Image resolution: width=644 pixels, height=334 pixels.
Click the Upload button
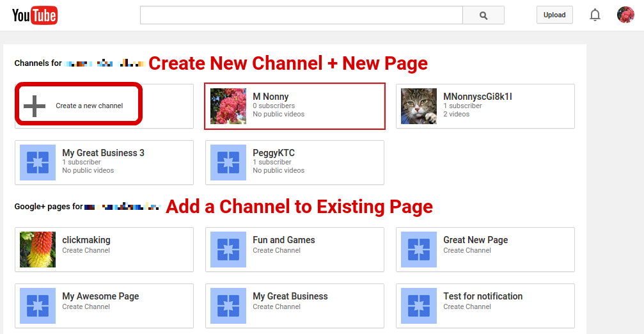point(554,15)
